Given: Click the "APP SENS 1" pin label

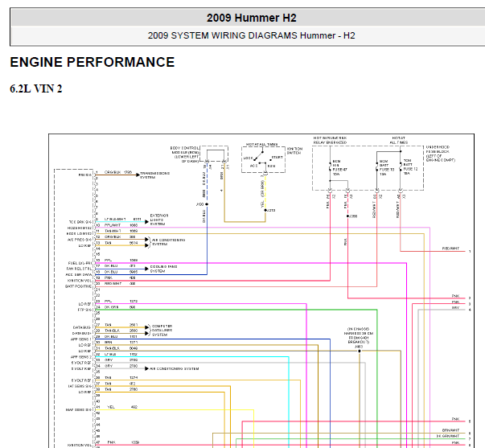Looking at the screenshot, I should (81, 339).
